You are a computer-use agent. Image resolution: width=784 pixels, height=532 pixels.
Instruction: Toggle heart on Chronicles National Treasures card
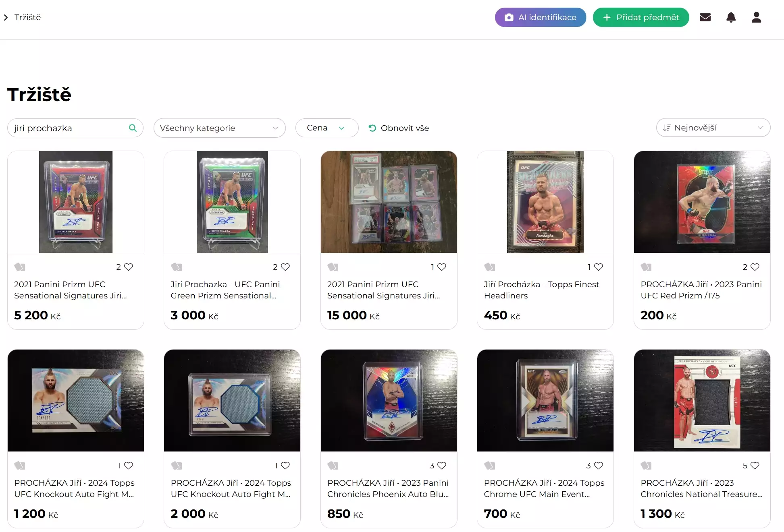click(755, 466)
